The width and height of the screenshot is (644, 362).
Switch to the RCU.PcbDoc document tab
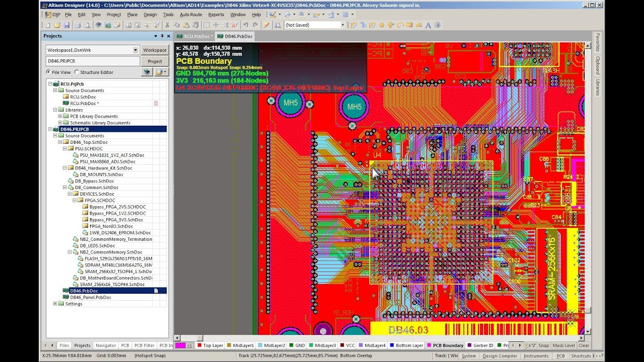[x=195, y=36]
